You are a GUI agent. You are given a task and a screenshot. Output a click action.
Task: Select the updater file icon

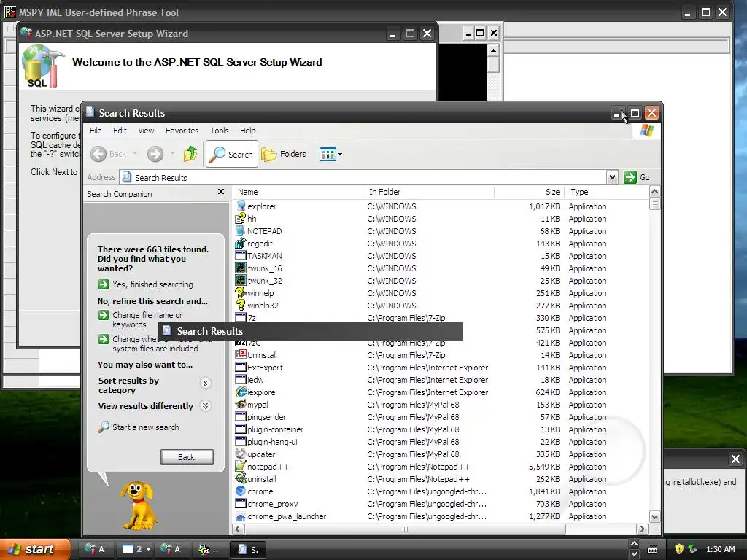pos(241,454)
